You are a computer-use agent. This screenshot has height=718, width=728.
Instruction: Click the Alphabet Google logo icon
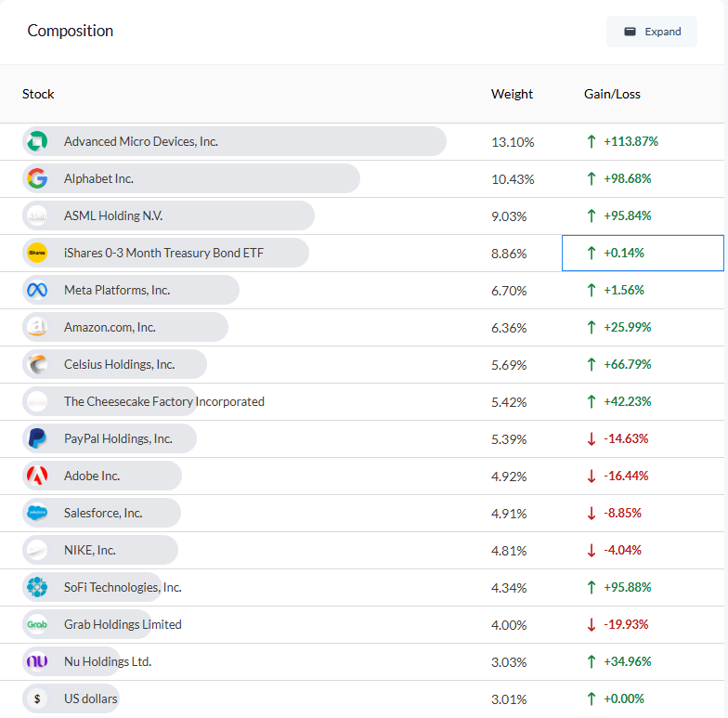click(x=37, y=178)
